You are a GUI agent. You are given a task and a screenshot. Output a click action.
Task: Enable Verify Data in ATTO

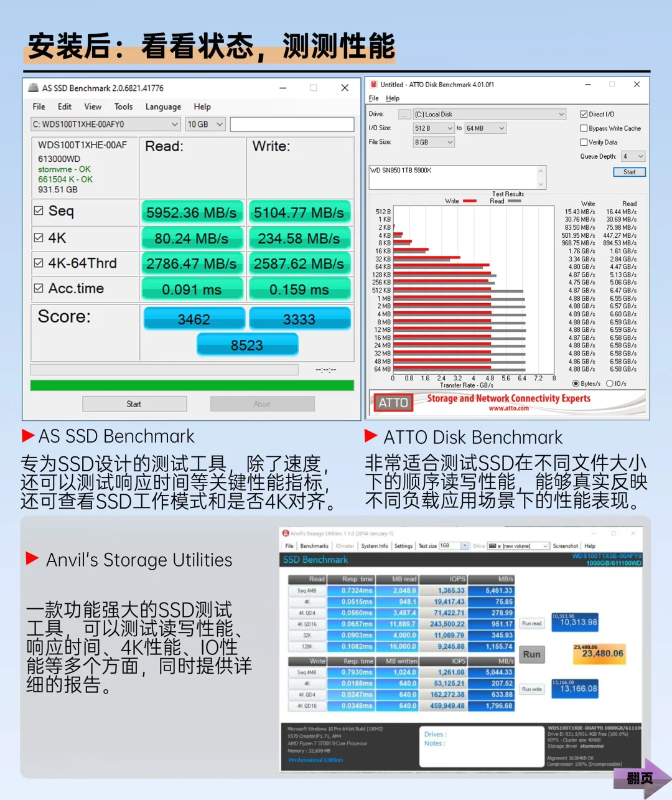(x=584, y=143)
